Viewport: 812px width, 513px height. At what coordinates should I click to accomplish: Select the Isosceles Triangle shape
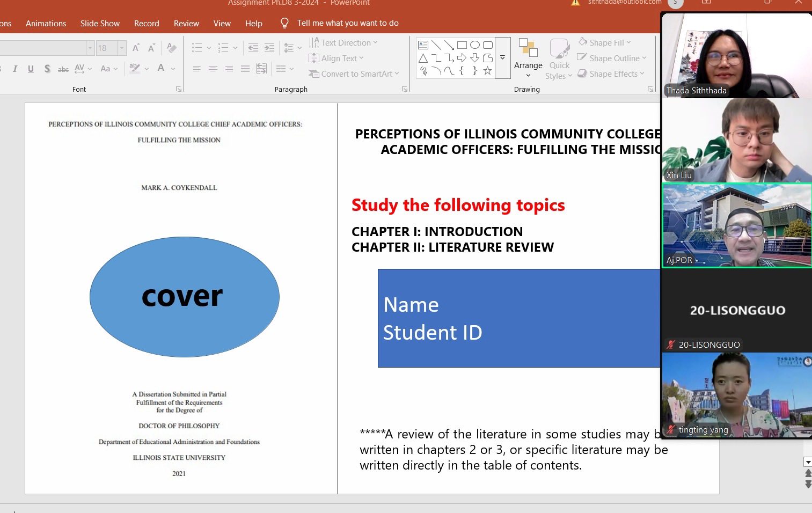[x=423, y=58]
